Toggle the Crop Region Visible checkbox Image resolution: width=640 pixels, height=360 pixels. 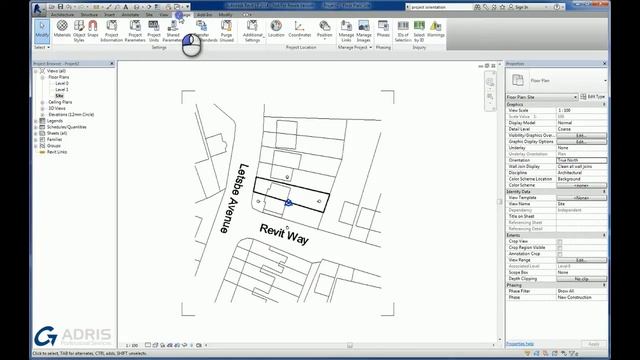click(x=560, y=248)
